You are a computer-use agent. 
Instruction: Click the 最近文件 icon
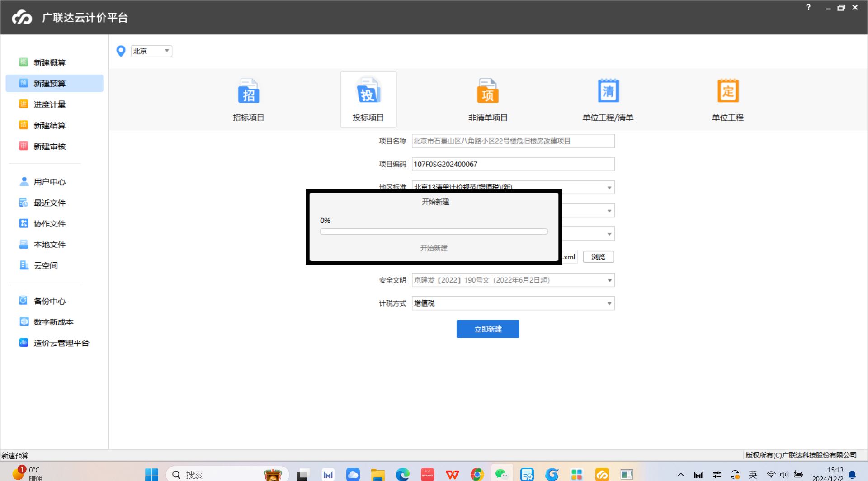click(x=24, y=203)
